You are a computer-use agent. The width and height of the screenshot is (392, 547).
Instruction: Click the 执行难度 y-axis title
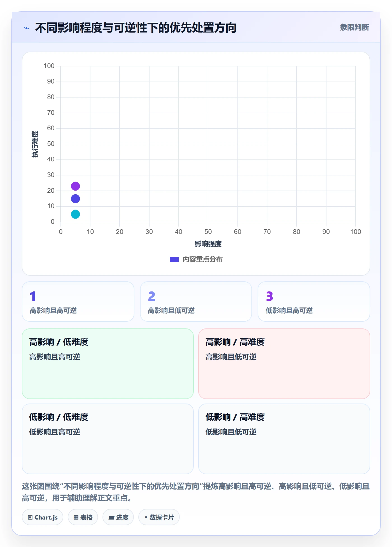click(35, 144)
